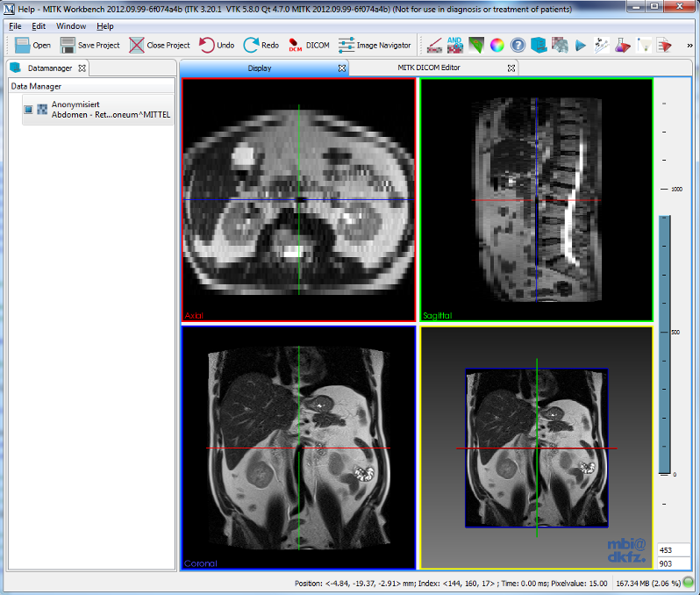Click the green Sagittal label
The image size is (700, 595).
[437, 315]
